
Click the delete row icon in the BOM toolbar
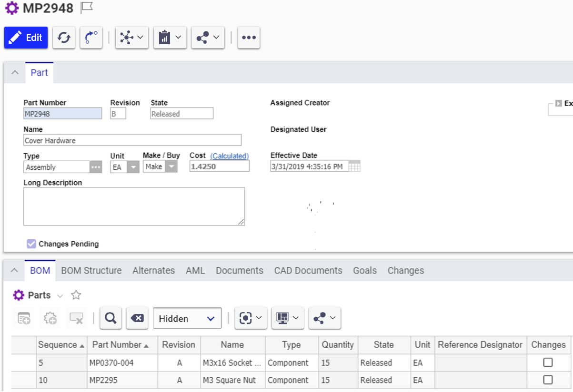pos(77,319)
